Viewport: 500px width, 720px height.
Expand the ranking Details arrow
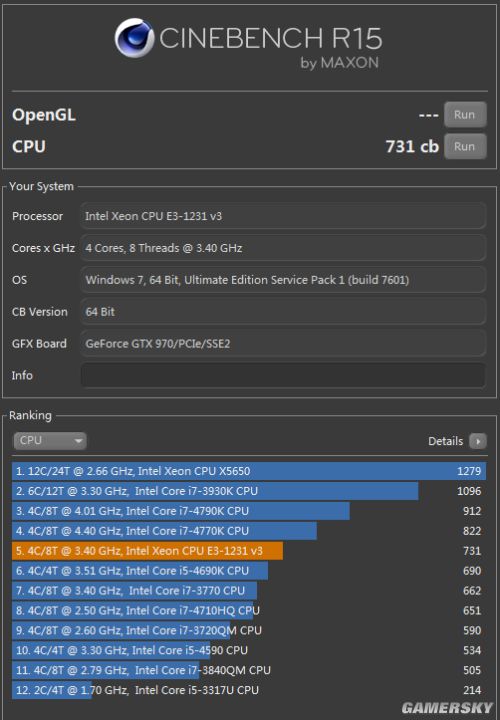478,441
